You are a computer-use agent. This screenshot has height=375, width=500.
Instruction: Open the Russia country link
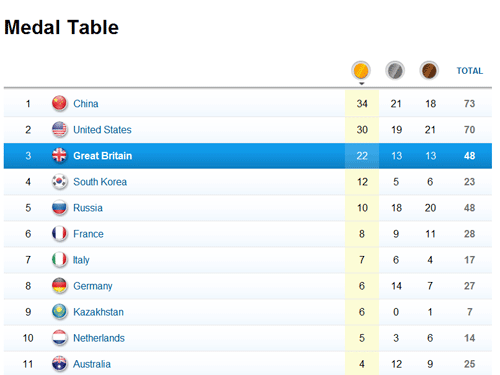point(88,208)
